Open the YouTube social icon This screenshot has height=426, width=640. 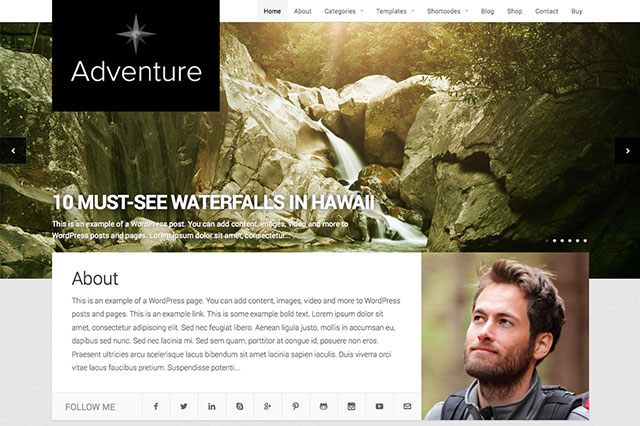pyautogui.click(x=380, y=406)
